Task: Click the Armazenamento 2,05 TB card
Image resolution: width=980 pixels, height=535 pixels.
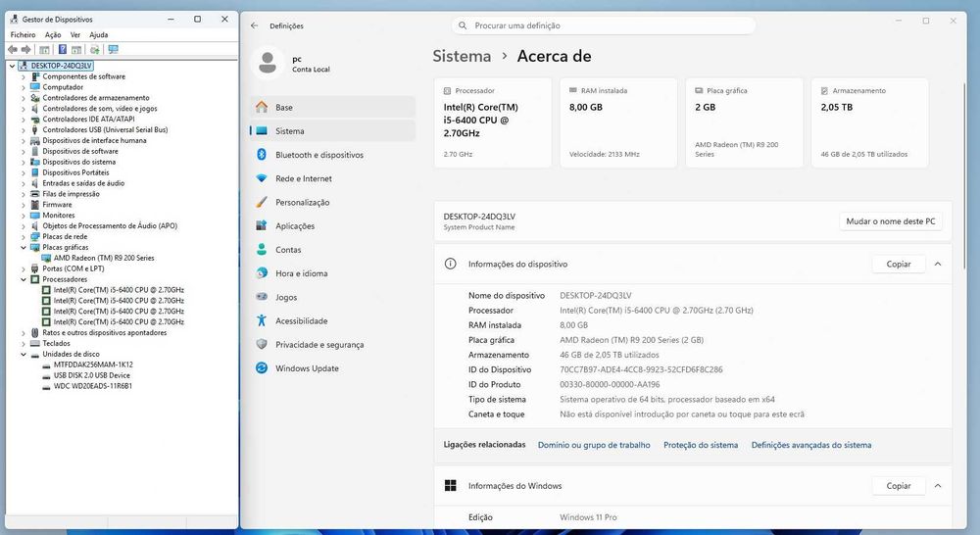Action: tap(869, 122)
